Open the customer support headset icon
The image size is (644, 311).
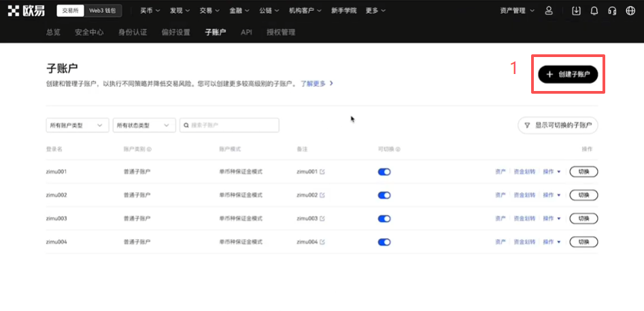(x=612, y=11)
